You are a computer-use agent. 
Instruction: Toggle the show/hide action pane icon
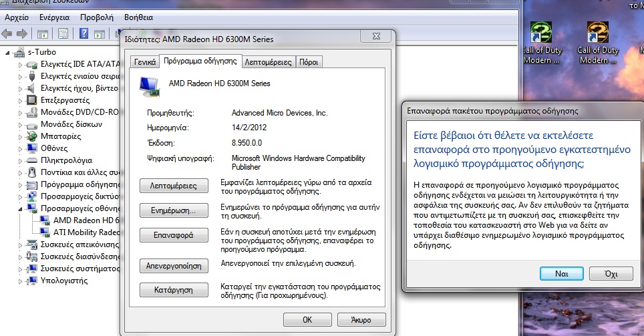(x=100, y=34)
